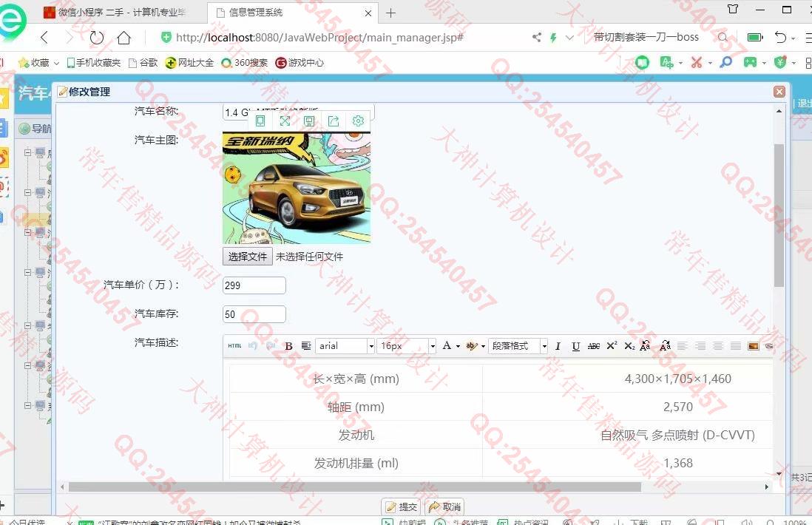Click the redo icon in the editor toolbar
The height and width of the screenshot is (525, 812).
271,346
